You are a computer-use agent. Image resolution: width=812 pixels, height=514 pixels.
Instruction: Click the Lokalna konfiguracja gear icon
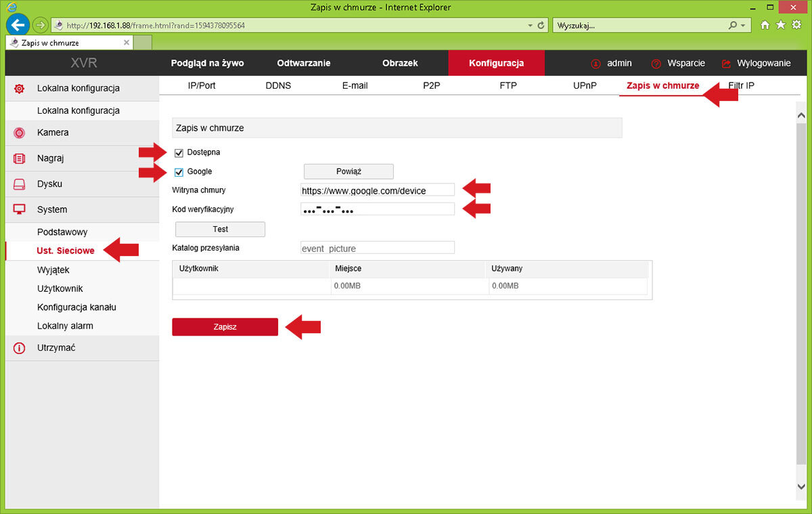tap(20, 89)
